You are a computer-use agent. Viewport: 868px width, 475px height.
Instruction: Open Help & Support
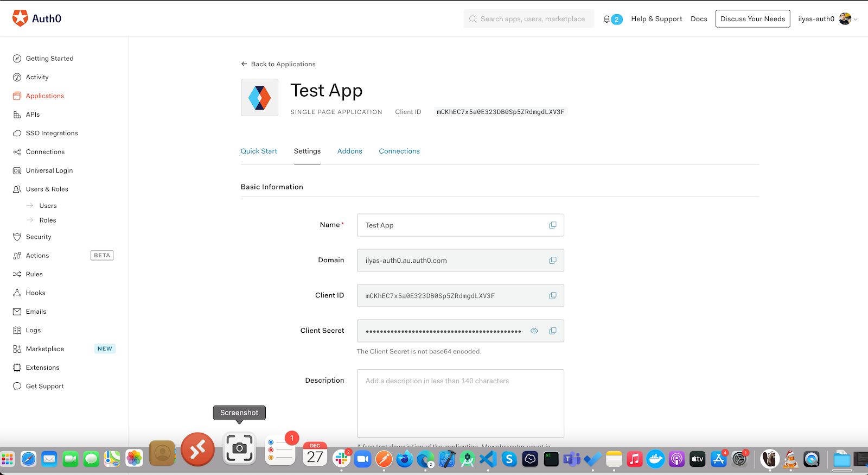(656, 19)
